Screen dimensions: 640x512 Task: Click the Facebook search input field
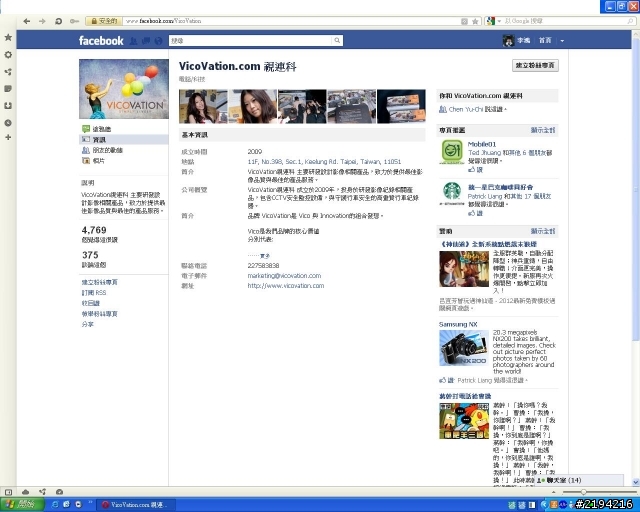(x=251, y=40)
